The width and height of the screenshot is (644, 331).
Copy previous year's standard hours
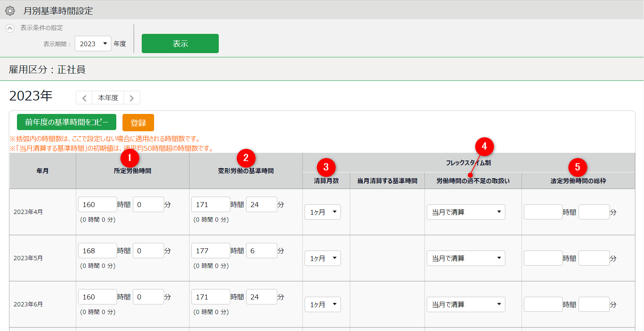(66, 122)
